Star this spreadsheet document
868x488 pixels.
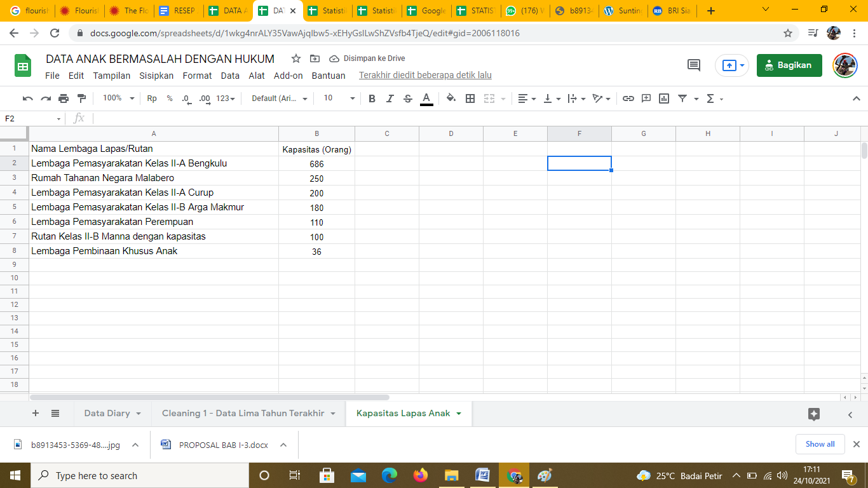tap(296, 59)
